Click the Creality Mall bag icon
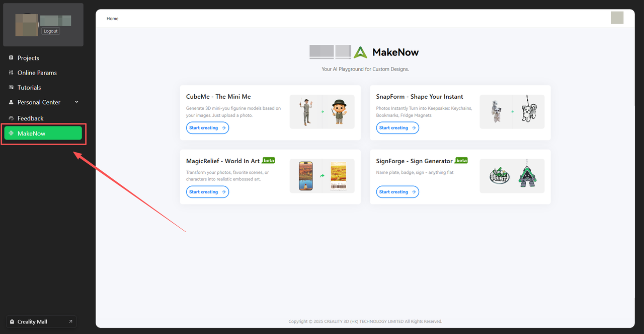This screenshot has height=334, width=644. pos(12,321)
